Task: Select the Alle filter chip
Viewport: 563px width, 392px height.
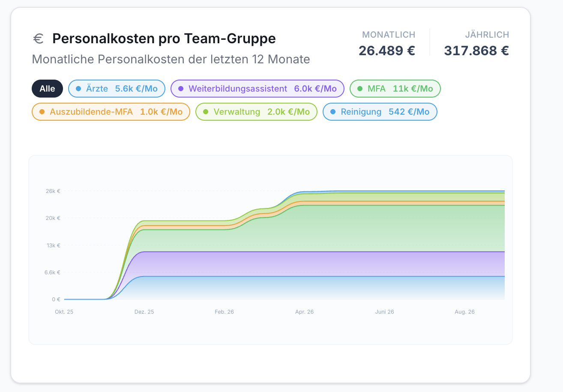Action: pos(48,89)
